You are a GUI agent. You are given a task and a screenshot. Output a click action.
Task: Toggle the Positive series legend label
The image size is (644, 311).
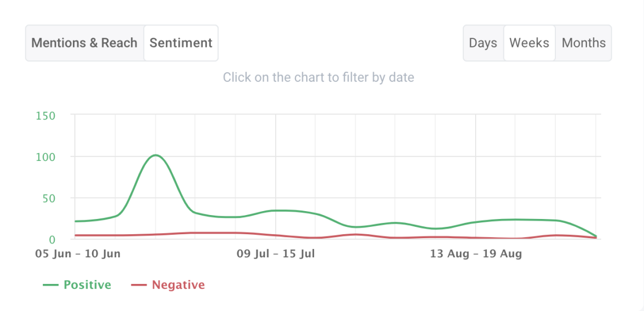point(87,285)
